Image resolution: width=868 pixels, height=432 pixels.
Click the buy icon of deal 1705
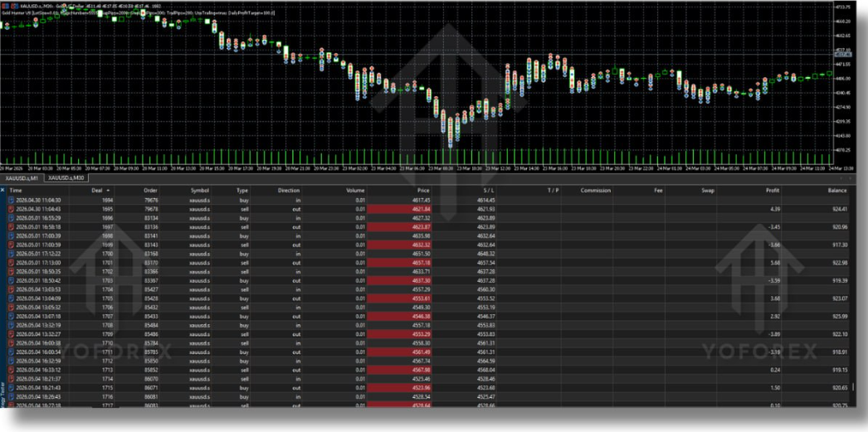click(11, 299)
